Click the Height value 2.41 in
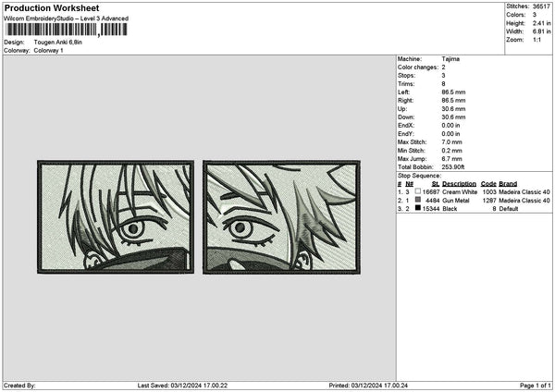 pyautogui.click(x=541, y=23)
